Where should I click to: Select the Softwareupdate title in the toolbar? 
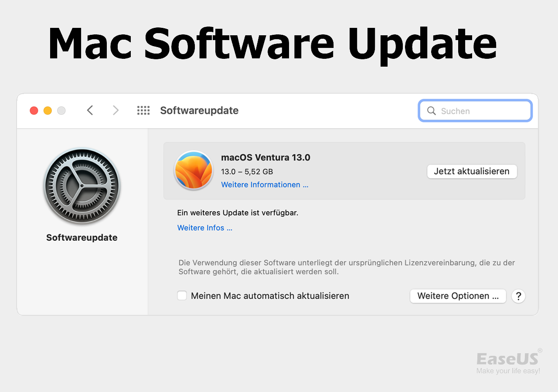tap(199, 111)
